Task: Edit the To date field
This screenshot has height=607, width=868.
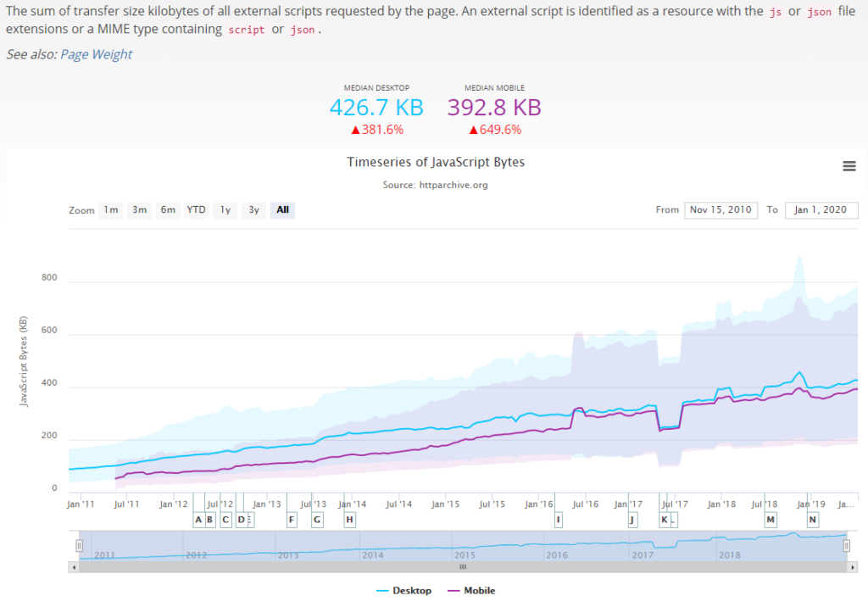Action: click(821, 210)
